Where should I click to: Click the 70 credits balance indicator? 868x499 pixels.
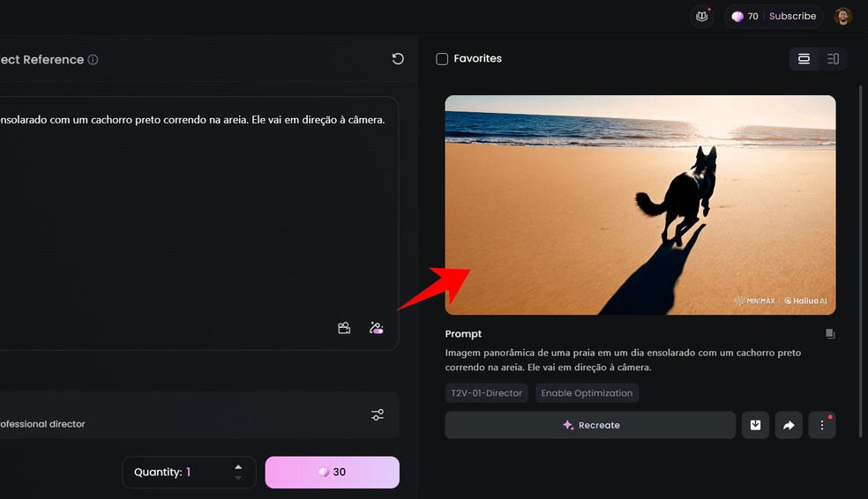745,17
